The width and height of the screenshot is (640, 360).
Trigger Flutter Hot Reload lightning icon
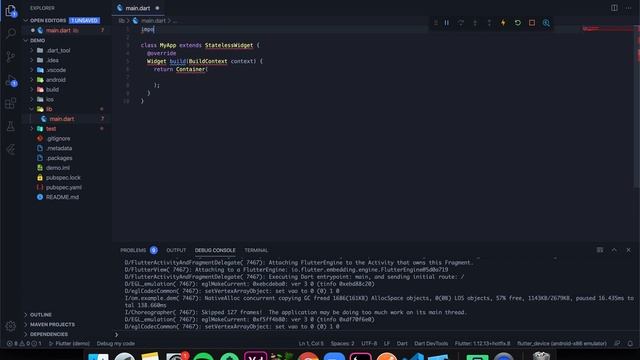coord(503,23)
